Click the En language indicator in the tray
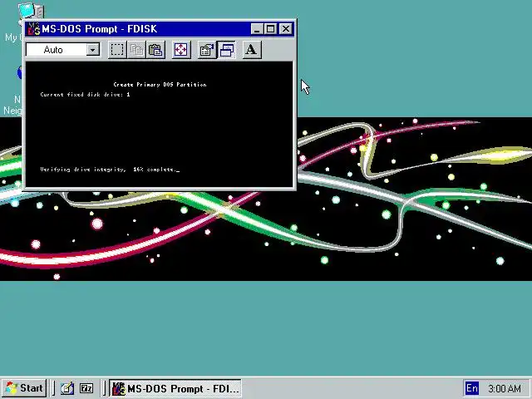Screen dimensions: 532x399 (472, 388)
